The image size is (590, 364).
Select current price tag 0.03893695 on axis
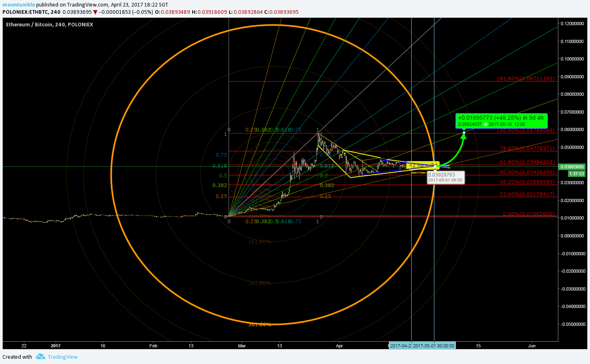[x=572, y=167]
